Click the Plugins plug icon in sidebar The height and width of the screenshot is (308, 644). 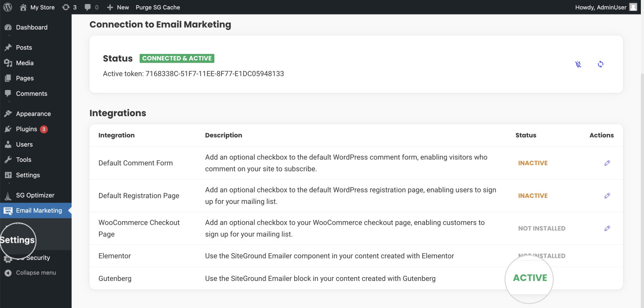[x=8, y=129]
